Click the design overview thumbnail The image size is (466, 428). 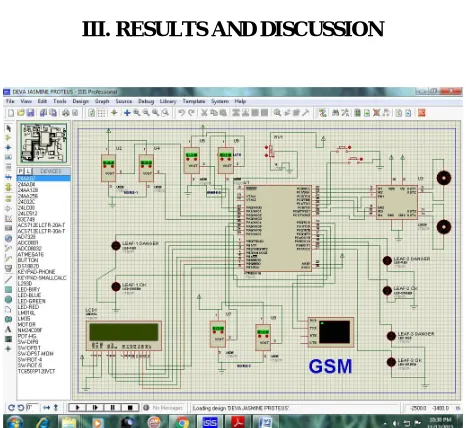click(44, 143)
